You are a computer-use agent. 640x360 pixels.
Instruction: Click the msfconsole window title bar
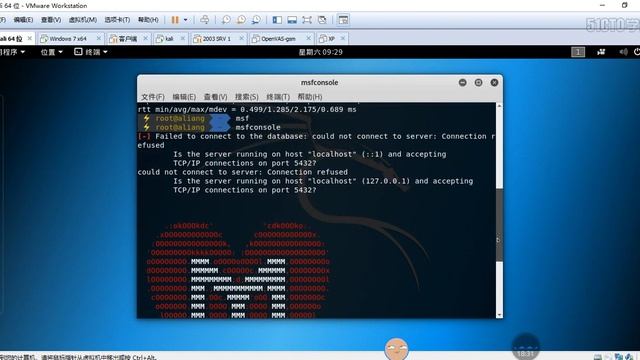click(320, 82)
